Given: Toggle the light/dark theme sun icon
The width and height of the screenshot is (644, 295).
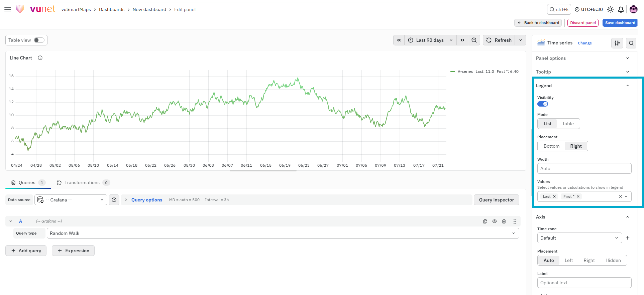Looking at the screenshot, I should [610, 9].
